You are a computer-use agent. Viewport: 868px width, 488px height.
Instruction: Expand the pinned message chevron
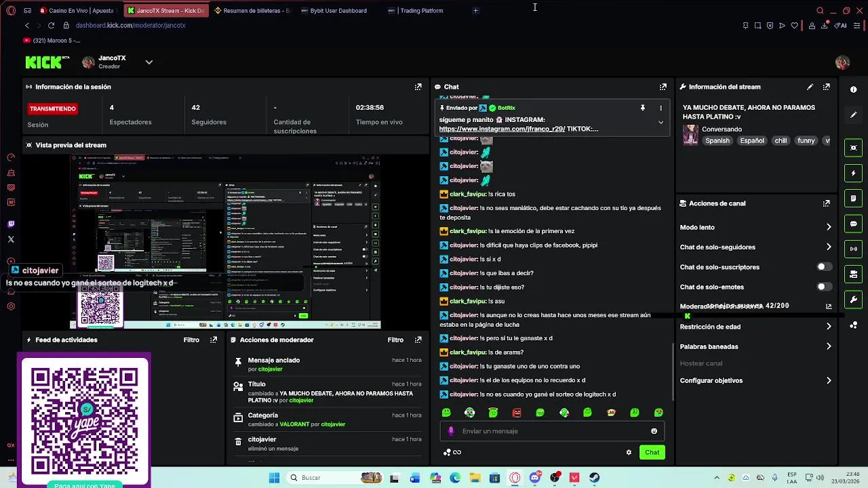(x=660, y=123)
